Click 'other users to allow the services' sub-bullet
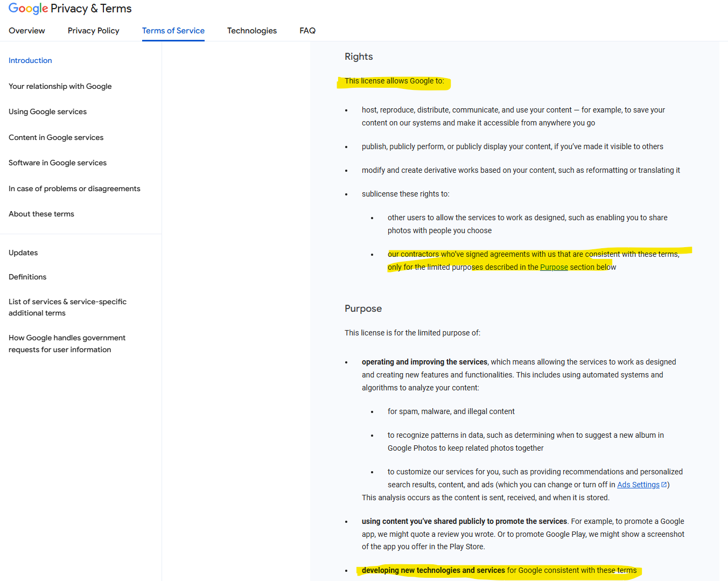 pyautogui.click(x=528, y=224)
